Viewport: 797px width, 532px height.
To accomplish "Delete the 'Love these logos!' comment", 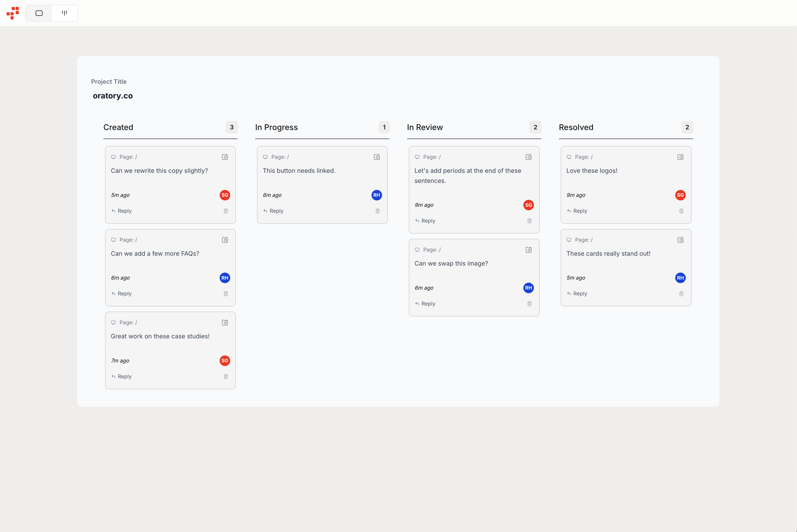I will point(681,211).
